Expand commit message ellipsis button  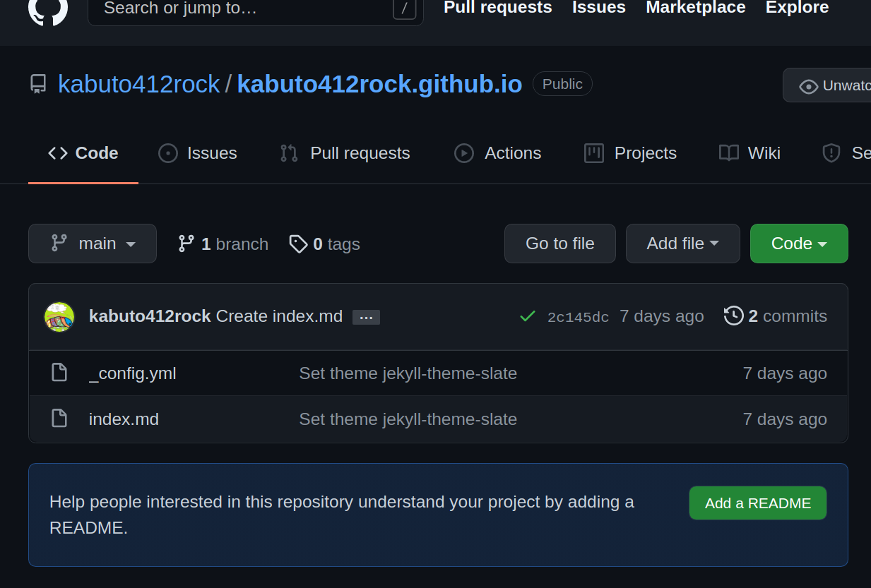[366, 317]
